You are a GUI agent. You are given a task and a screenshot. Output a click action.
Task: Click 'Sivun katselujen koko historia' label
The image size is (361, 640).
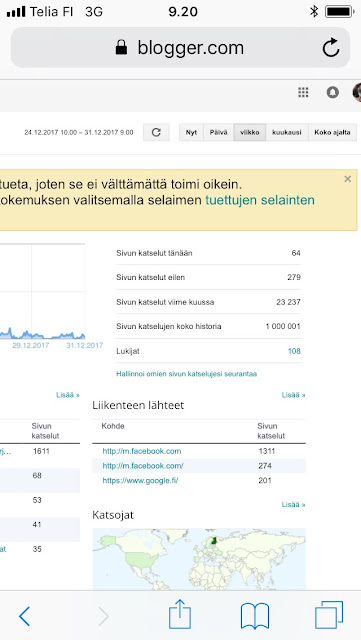point(169,326)
